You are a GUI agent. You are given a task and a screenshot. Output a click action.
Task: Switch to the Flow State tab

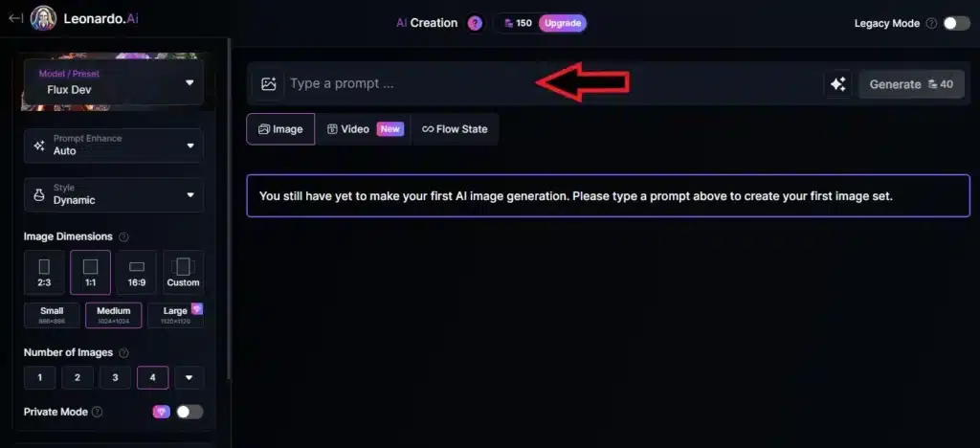click(x=455, y=129)
